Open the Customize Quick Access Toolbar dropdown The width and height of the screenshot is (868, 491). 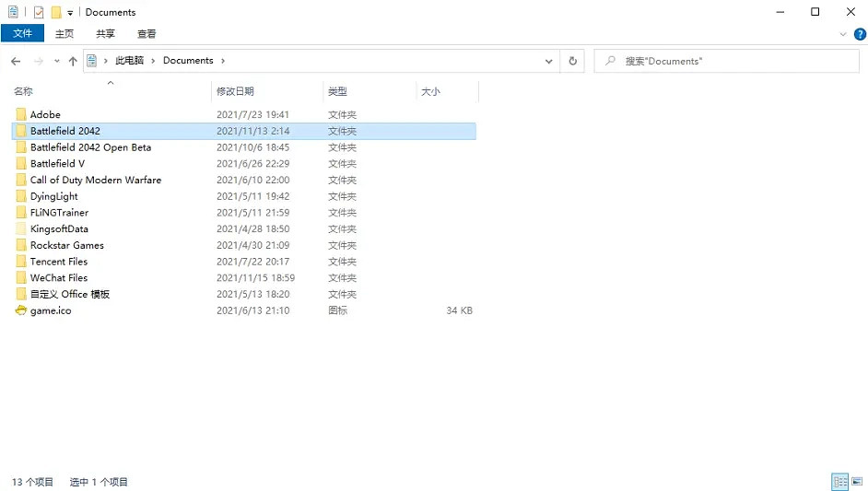[70, 12]
